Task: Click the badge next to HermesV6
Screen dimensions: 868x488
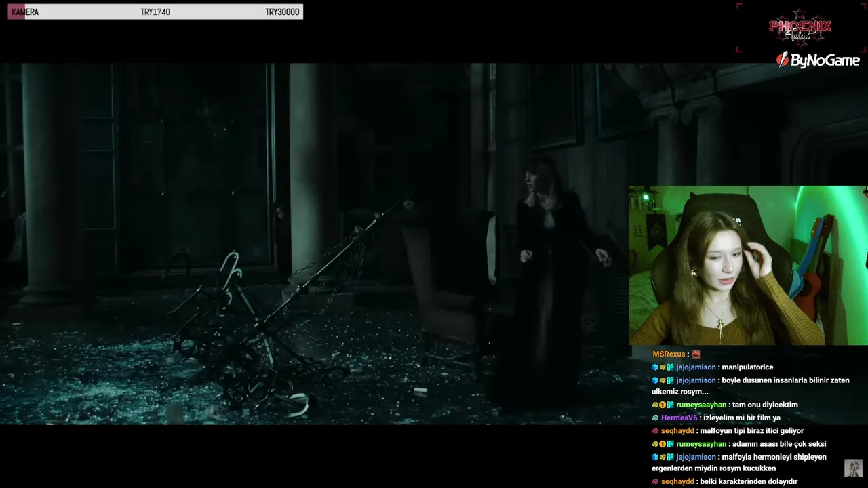Action: pyautogui.click(x=655, y=418)
